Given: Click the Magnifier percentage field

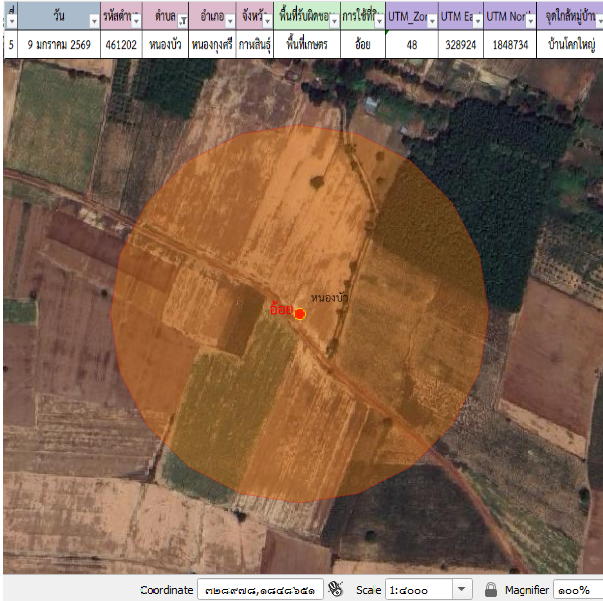Looking at the screenshot, I should (577, 590).
